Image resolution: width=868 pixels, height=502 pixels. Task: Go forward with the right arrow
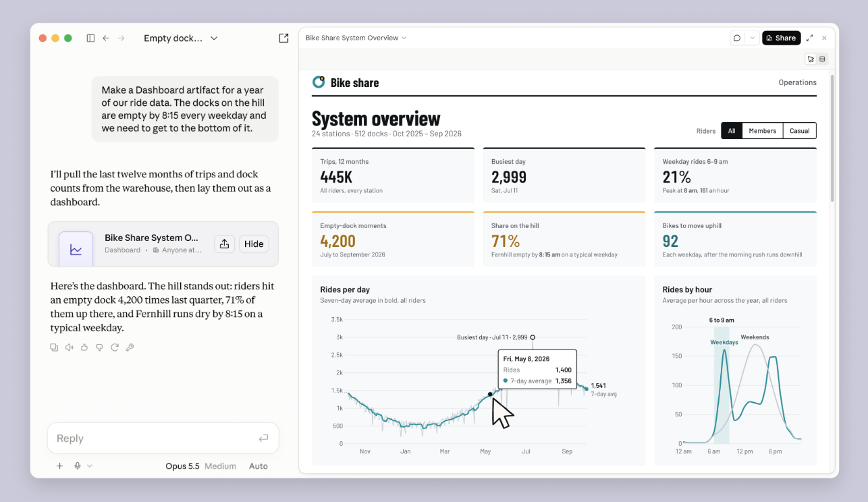(121, 38)
